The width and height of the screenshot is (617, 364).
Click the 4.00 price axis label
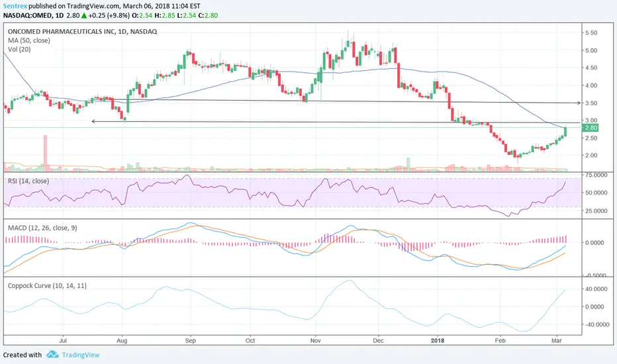[591, 85]
